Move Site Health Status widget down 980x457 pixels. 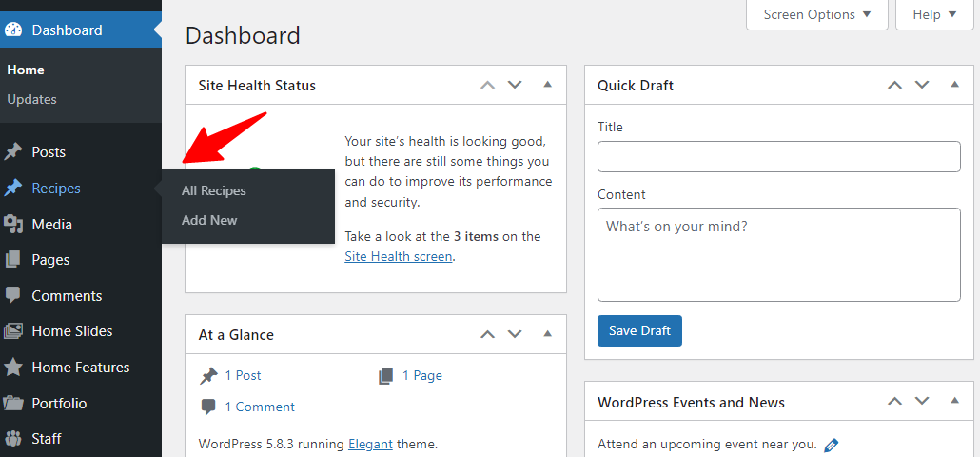tap(515, 85)
